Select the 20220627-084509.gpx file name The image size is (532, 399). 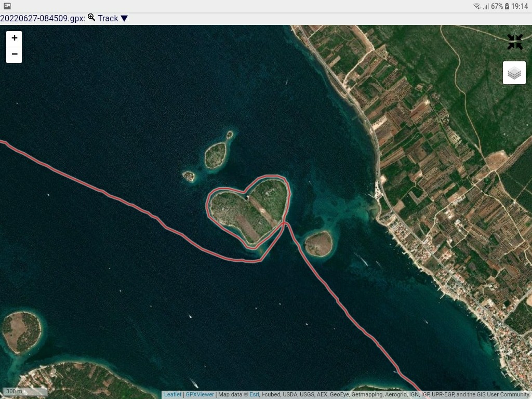click(x=42, y=19)
